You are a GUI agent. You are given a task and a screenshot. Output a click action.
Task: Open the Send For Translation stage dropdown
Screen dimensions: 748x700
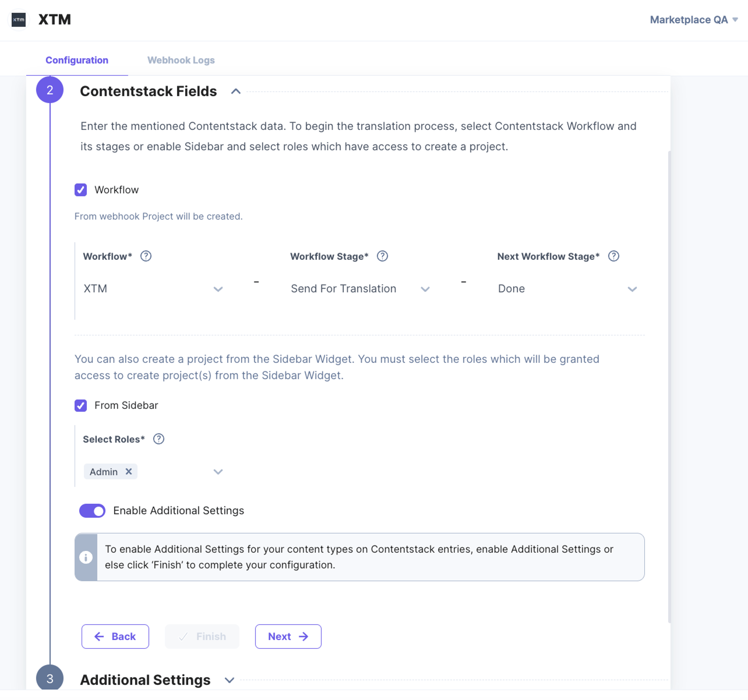pyautogui.click(x=360, y=289)
